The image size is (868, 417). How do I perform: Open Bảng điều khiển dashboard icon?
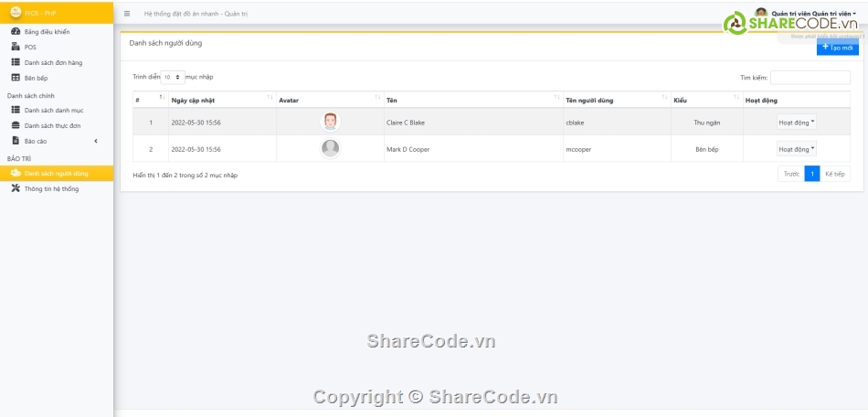point(16,32)
